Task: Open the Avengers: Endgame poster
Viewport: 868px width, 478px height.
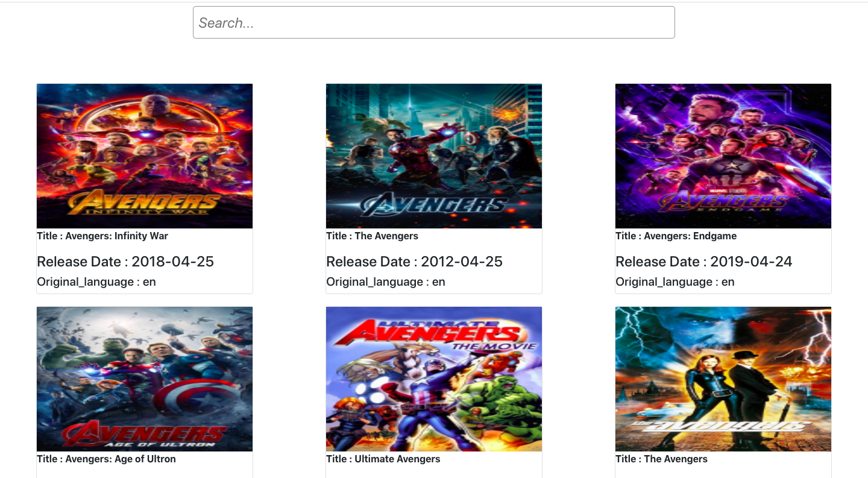Action: [723, 156]
